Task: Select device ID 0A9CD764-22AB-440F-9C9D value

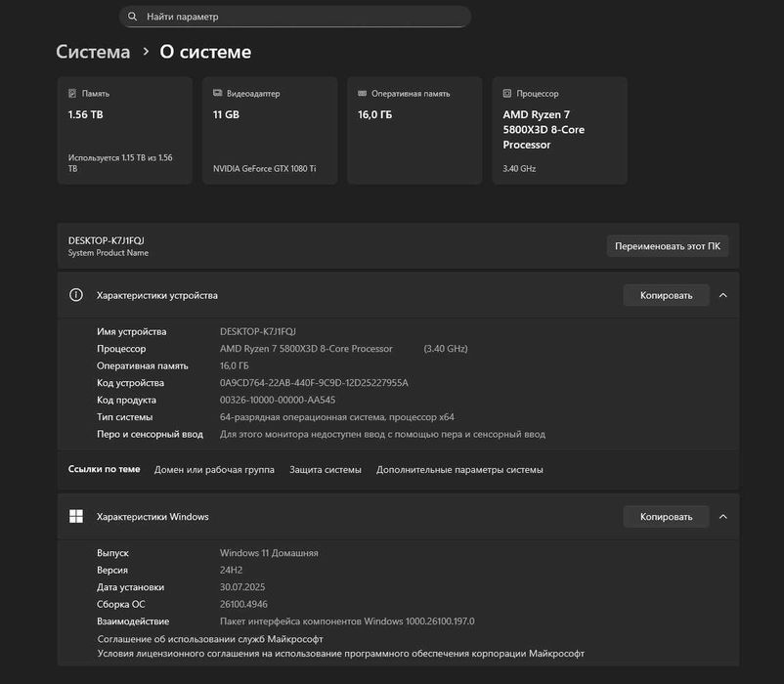Action: coord(314,383)
